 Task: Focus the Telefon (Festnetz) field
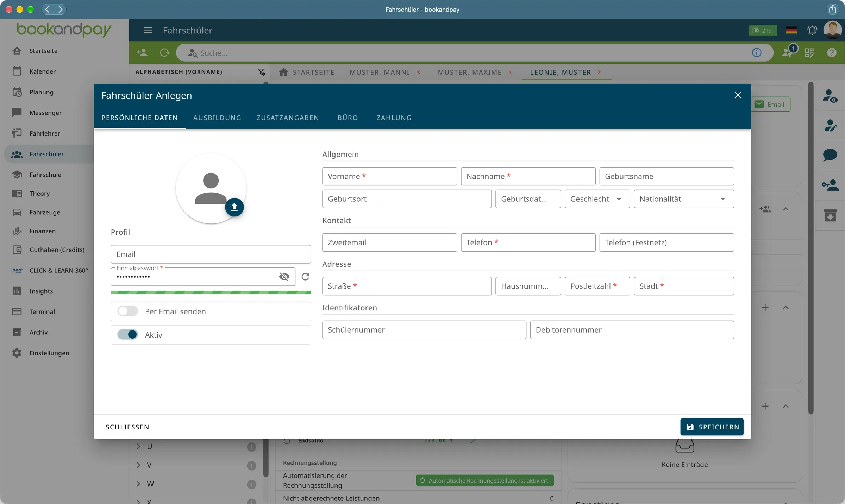pos(666,242)
